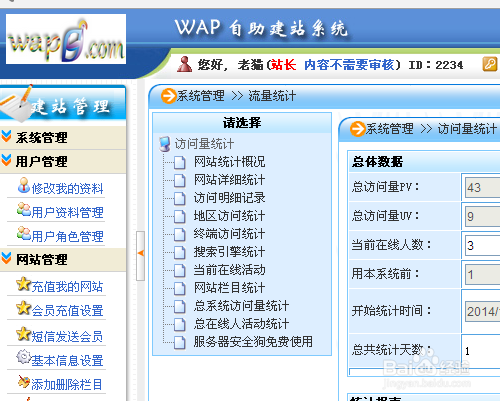Screen dimensions: 500x401
Task: Open 短信发送会员 link
Action: tap(67, 337)
